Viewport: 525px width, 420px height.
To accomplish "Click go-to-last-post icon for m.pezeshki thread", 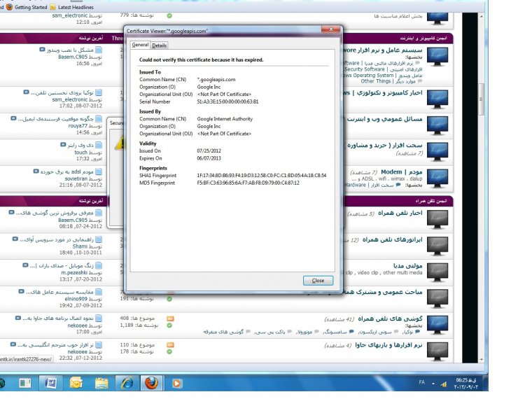I will [25, 265].
